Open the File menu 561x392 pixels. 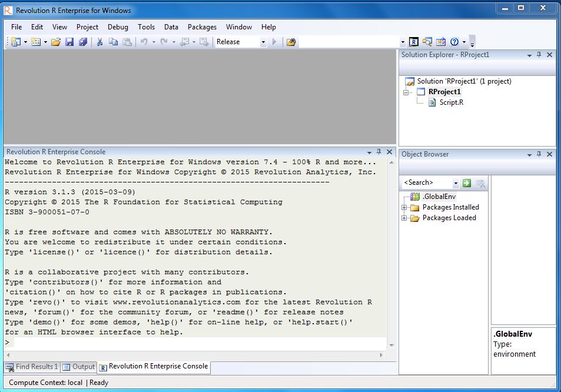click(x=16, y=27)
